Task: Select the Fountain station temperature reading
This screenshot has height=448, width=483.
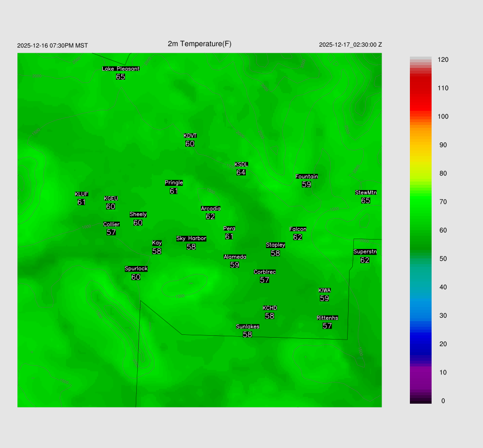Action: coord(307,184)
